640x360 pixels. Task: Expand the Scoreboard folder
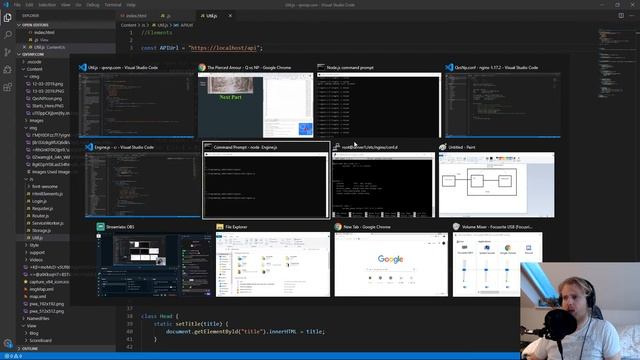coord(40,340)
